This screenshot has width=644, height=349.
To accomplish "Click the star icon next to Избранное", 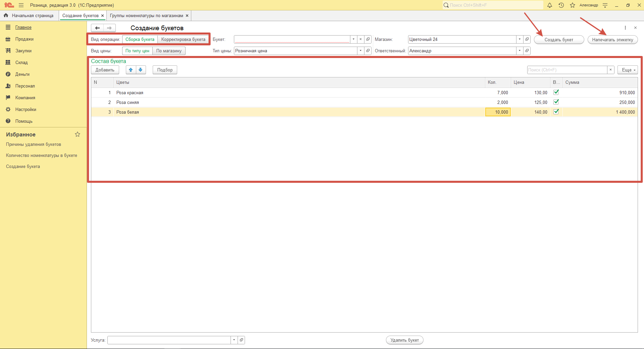I will click(x=78, y=134).
